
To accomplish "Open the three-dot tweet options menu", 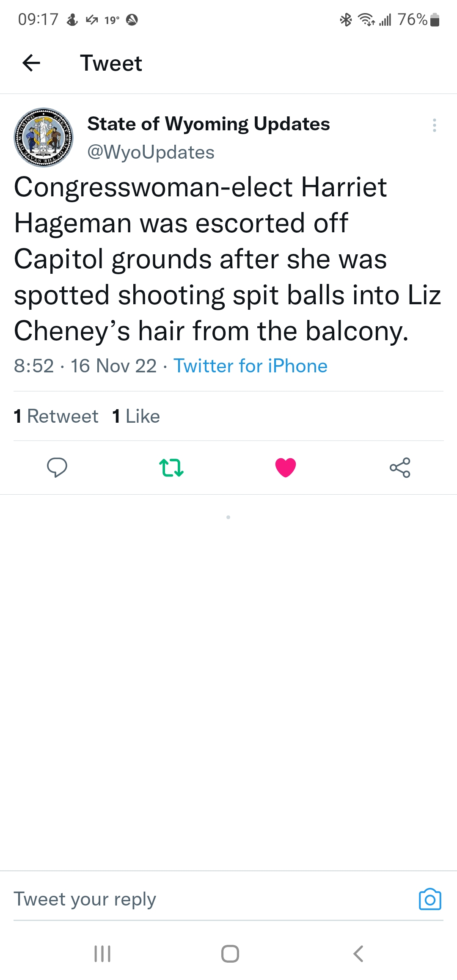I will point(434,125).
